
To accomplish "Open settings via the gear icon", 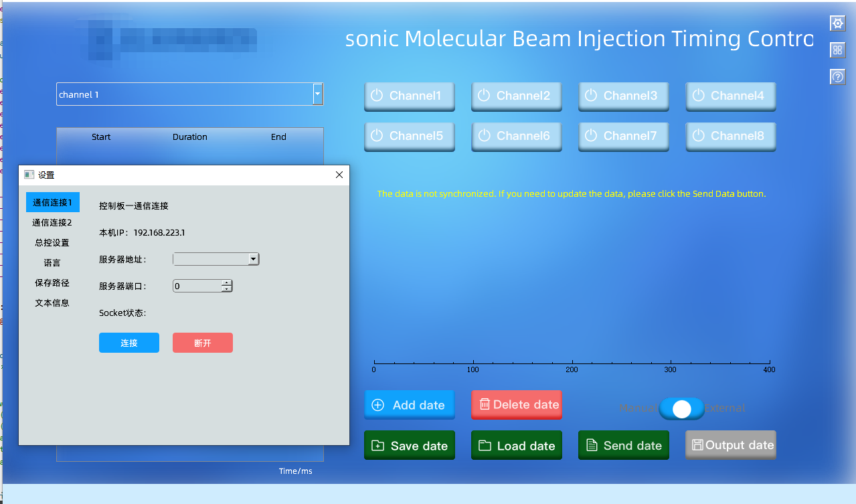I will click(837, 23).
